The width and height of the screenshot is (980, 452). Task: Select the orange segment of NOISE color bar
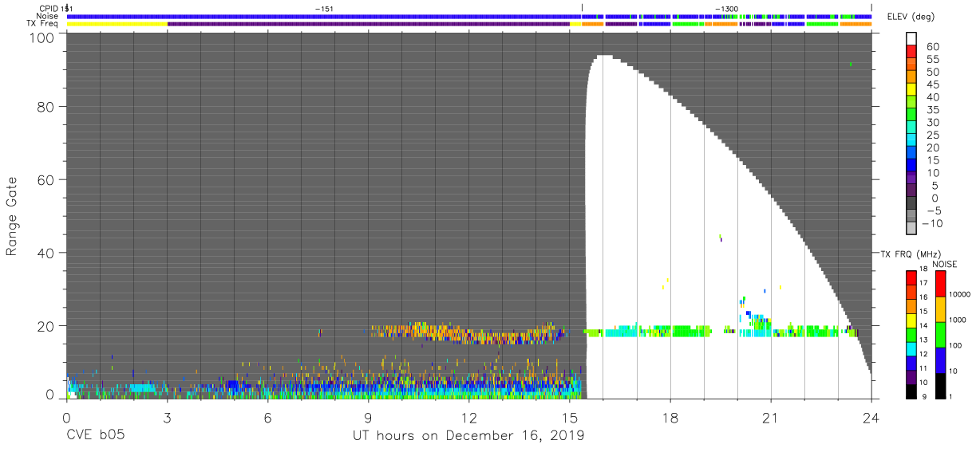tap(940, 309)
